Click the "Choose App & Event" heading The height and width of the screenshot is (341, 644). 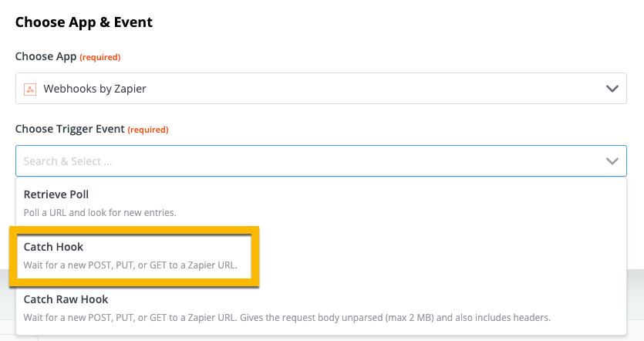tap(84, 22)
